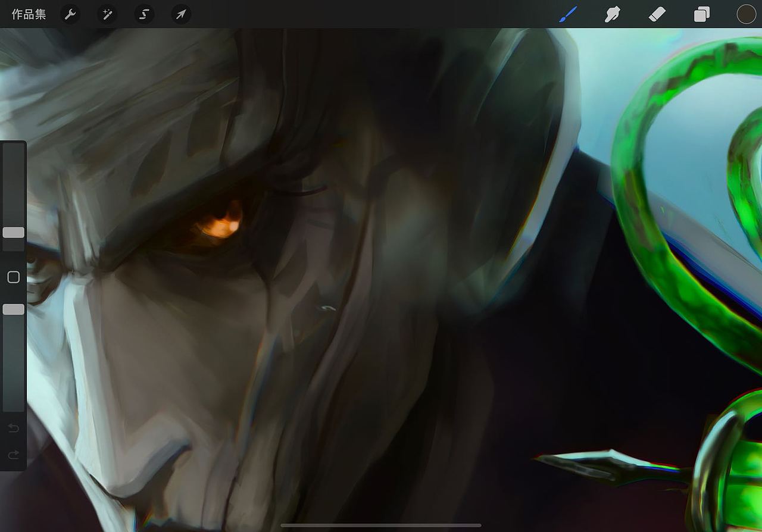Redo the stroke using sidebar arrow

click(x=13, y=455)
